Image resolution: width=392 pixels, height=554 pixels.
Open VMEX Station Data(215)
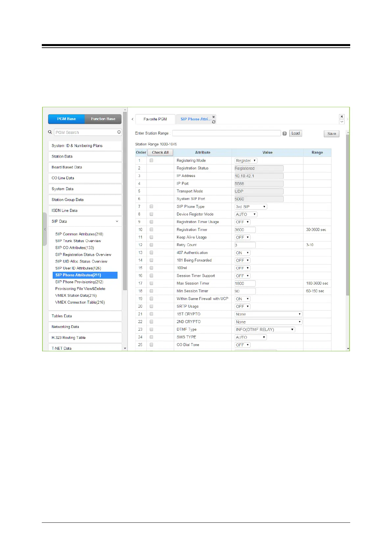(76, 295)
